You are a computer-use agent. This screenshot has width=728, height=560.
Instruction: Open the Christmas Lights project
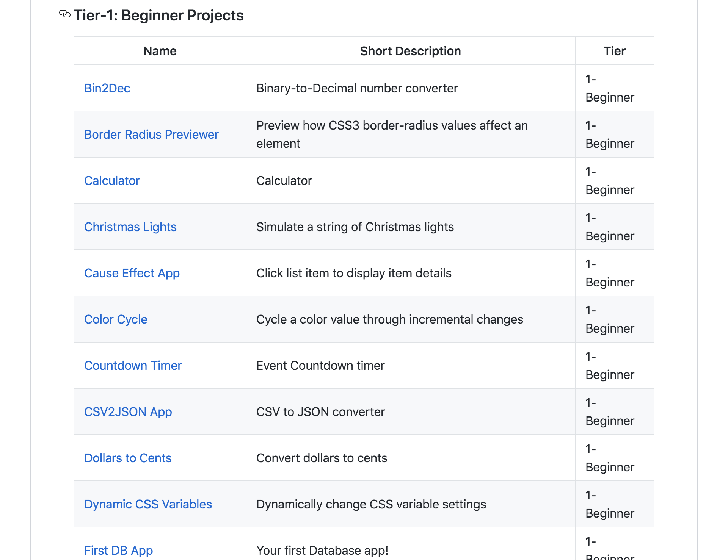130,227
